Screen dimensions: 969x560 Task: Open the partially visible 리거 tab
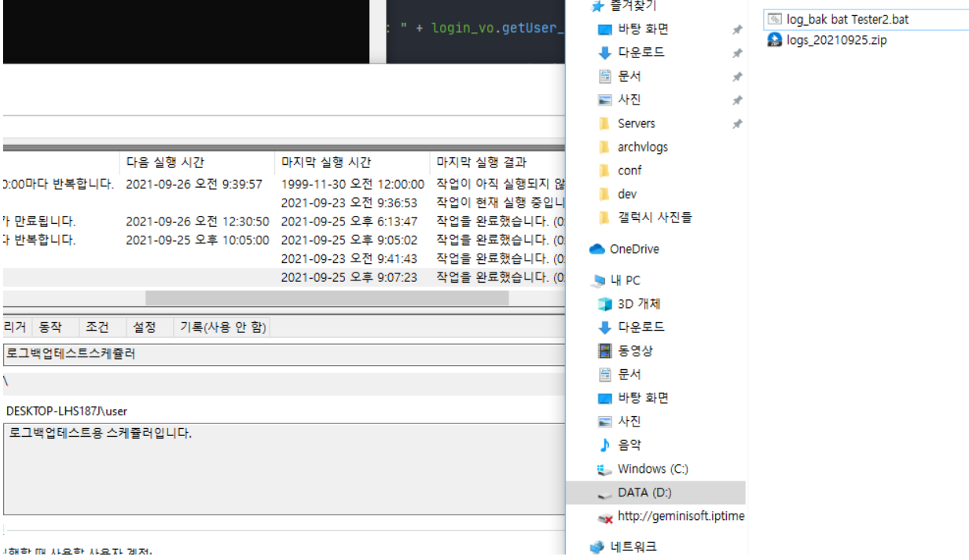[15, 328]
